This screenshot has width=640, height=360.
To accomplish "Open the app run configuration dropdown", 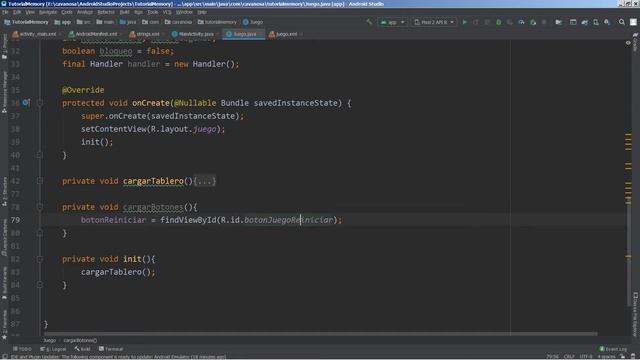I will coord(392,22).
